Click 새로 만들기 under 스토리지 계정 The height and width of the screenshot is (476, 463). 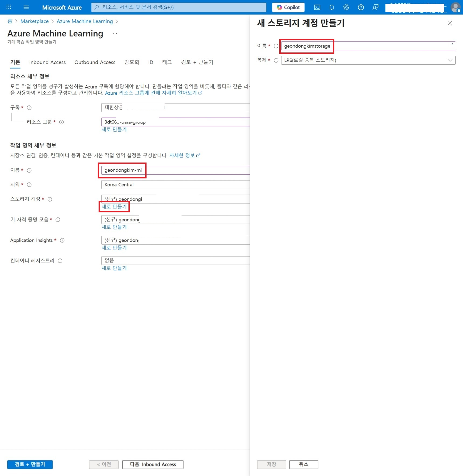coord(114,207)
